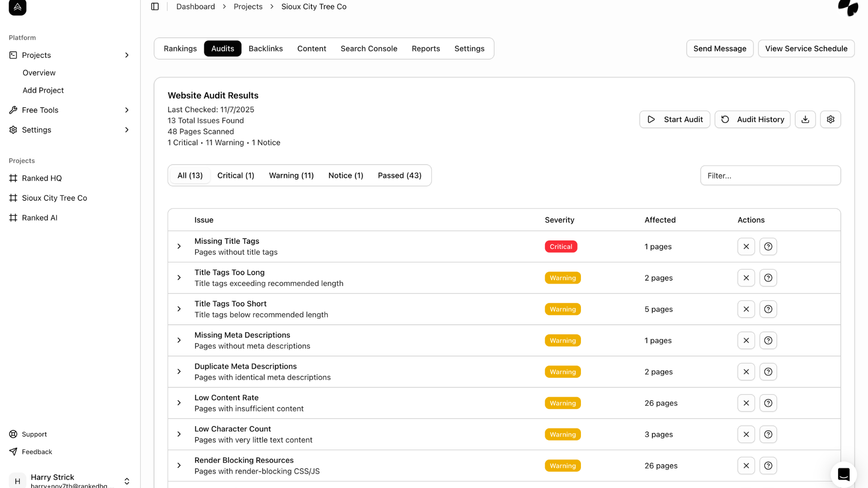Show the Passed (43) checks
This screenshot has width=868, height=488.
coord(399,176)
